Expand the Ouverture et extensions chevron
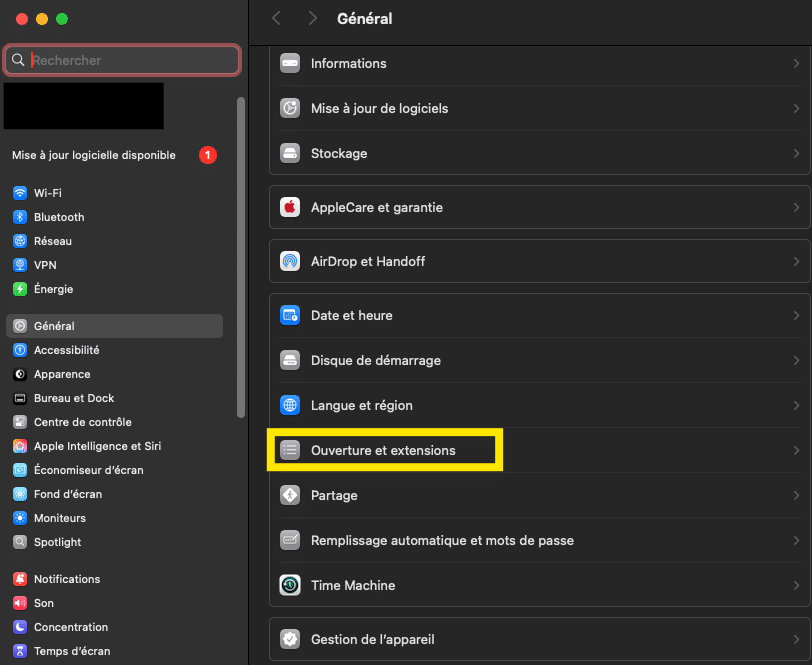This screenshot has width=812, height=665. click(x=796, y=450)
